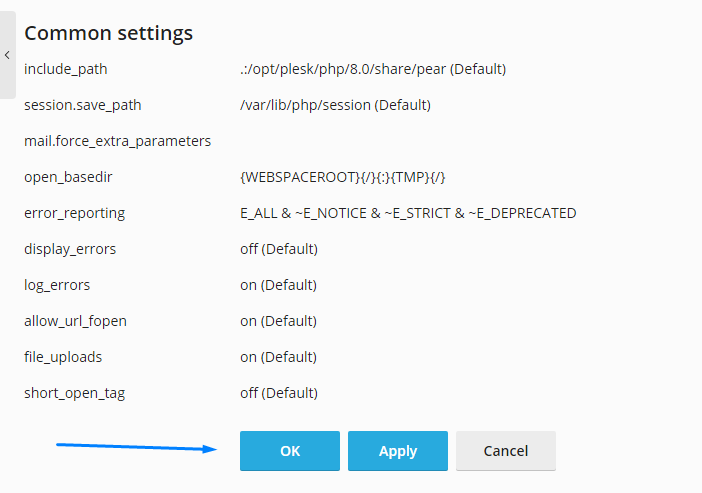
Task: Click the {WEBSPACEROOT} open_basedir value
Action: [343, 177]
